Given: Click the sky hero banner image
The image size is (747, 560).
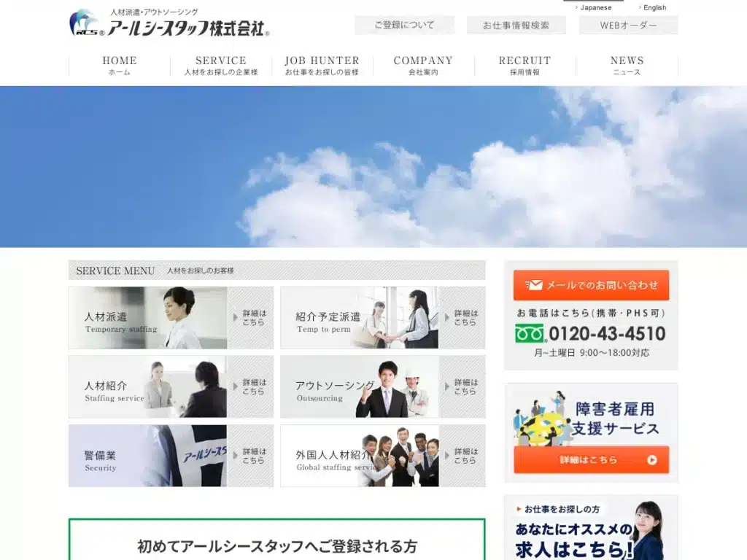Looking at the screenshot, I should 373,167.
